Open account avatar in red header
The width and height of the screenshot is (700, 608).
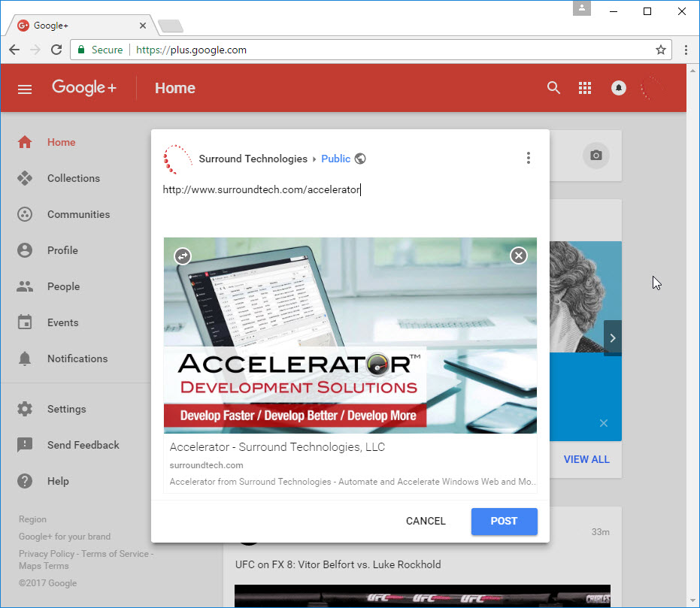click(652, 88)
